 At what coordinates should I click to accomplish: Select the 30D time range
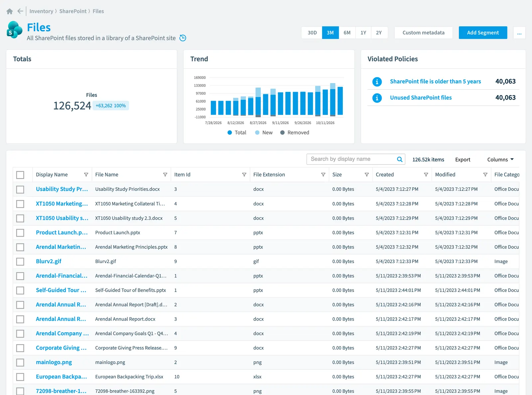click(x=312, y=33)
